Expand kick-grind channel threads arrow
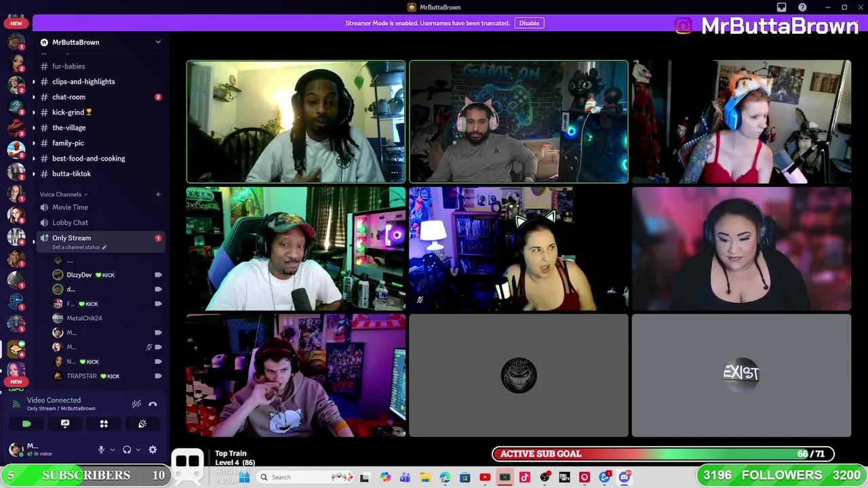Screen dimensions: 868x488 (33, 113)
